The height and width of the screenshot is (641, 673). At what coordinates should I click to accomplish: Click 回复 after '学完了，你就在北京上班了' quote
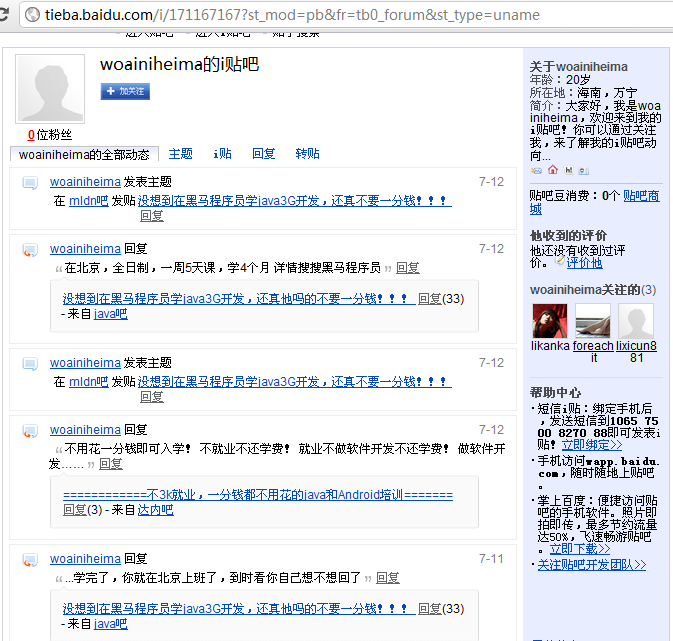[388, 578]
